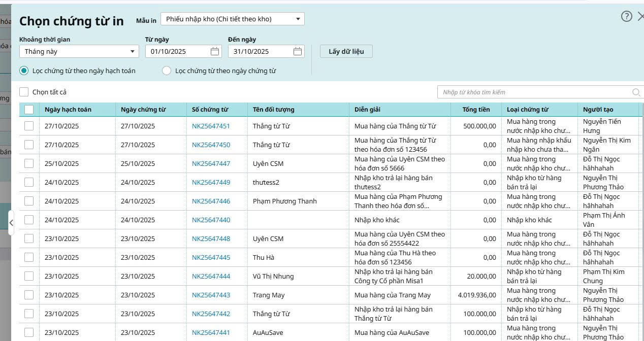The image size is (644, 341).
Task: Open voucher link NK25647443
Action: coord(211,295)
